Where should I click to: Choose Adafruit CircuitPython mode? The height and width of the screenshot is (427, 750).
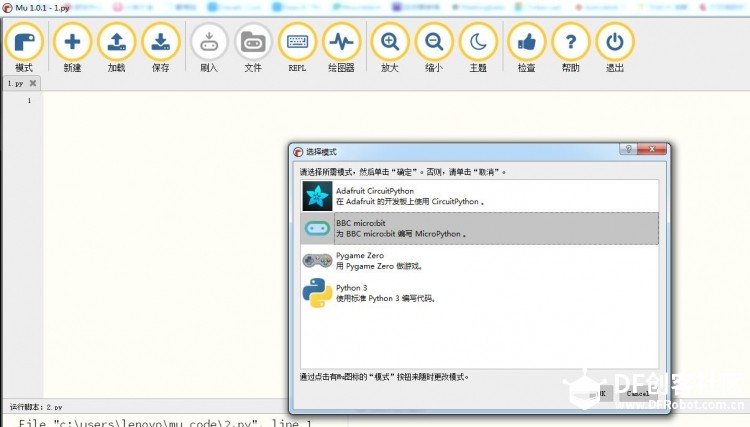(480, 196)
